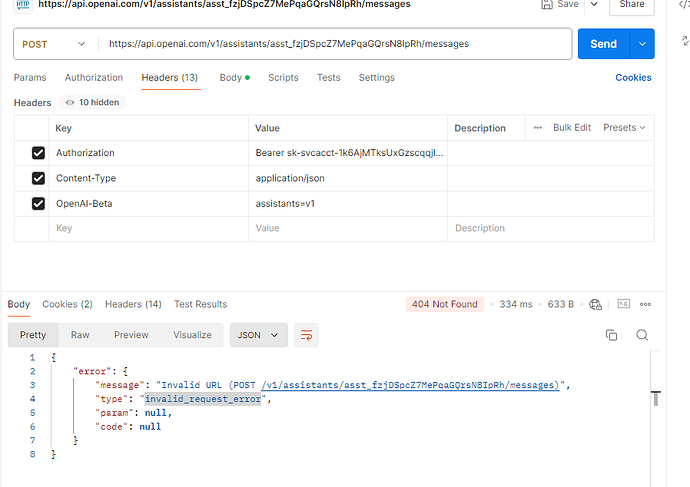This screenshot has width=690, height=487.
Task: Open the Test Results tab
Action: (x=201, y=304)
